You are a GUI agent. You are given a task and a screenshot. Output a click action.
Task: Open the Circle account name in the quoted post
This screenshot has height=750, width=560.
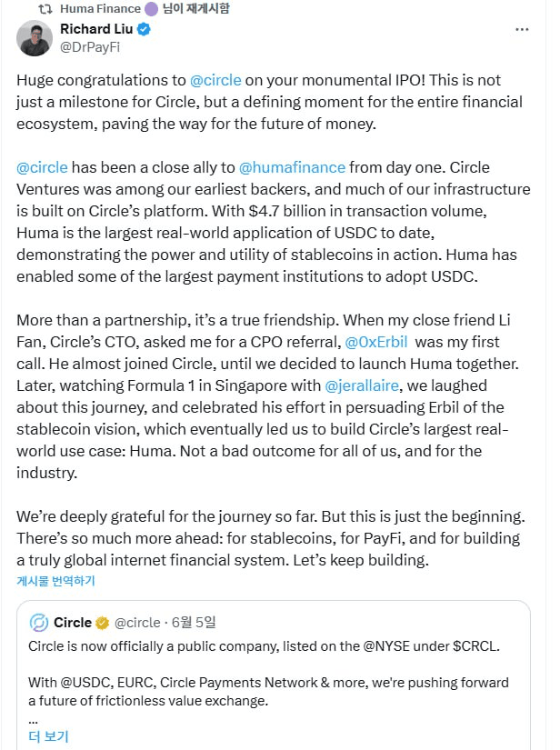click(73, 623)
